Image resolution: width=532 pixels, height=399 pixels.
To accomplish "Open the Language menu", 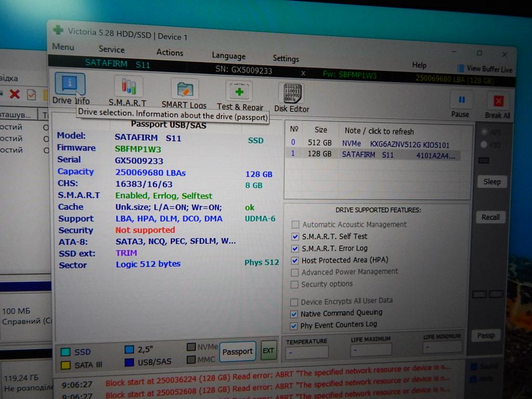I will (x=229, y=55).
